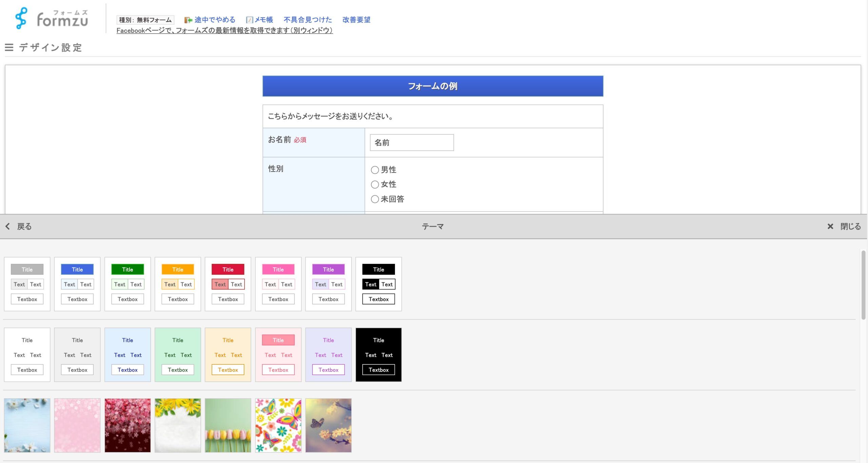Open the 改善要望 link
The image size is (868, 463).
(356, 20)
